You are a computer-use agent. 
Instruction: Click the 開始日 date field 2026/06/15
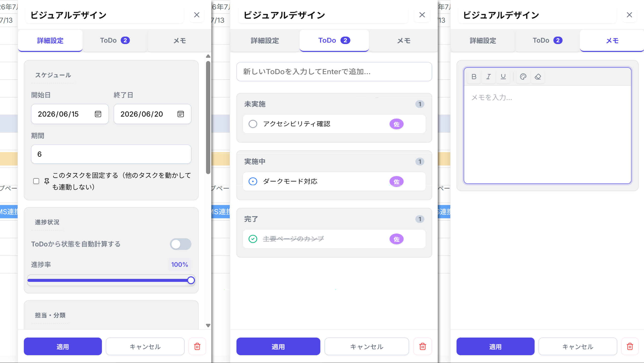click(70, 114)
